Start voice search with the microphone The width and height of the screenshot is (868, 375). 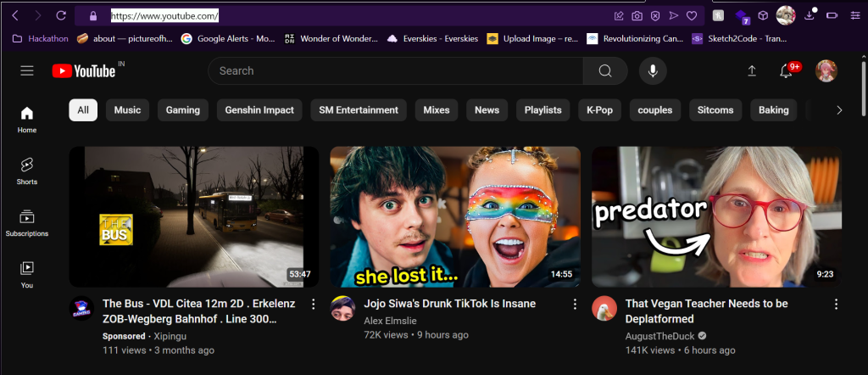653,71
